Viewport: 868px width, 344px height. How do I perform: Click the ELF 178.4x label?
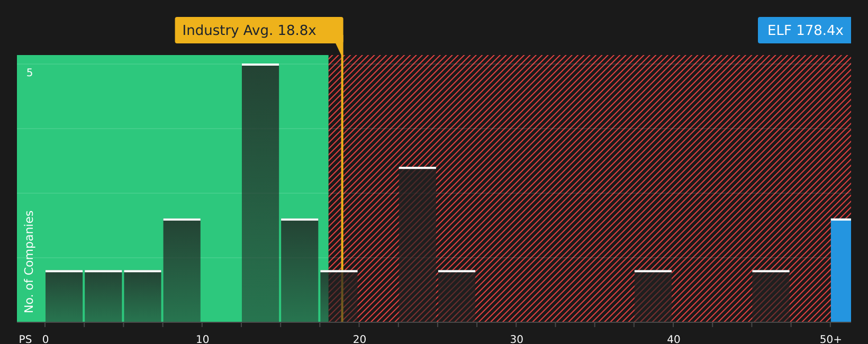(804, 30)
